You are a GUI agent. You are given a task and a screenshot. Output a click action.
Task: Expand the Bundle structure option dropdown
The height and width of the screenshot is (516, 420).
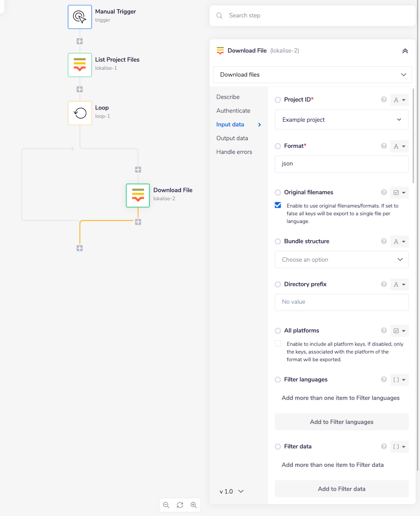click(341, 259)
